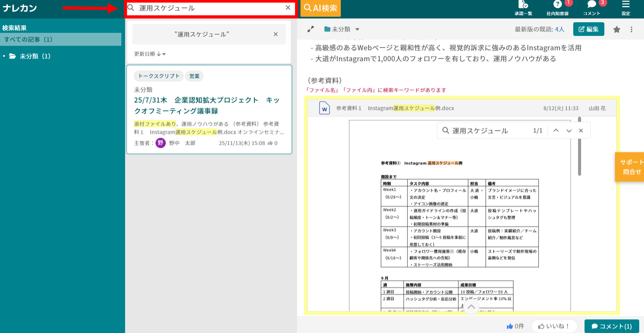Click the 野 author avatar

click(x=161, y=143)
